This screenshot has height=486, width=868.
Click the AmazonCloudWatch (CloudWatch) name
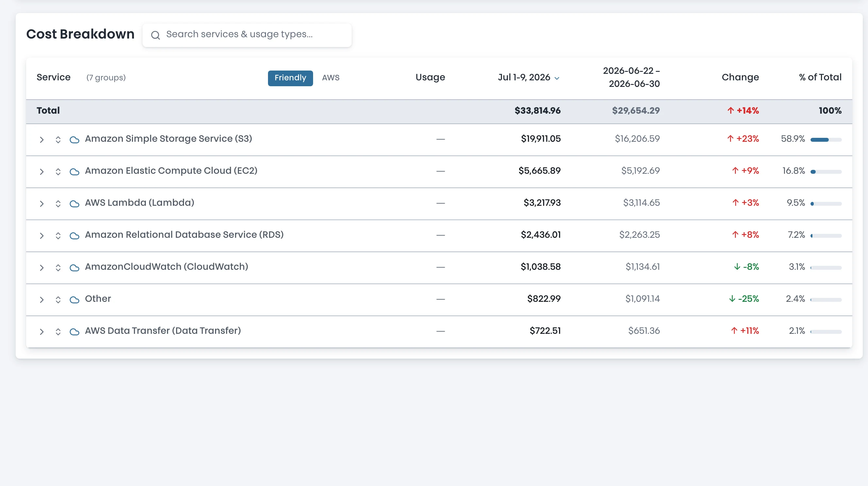166,267
